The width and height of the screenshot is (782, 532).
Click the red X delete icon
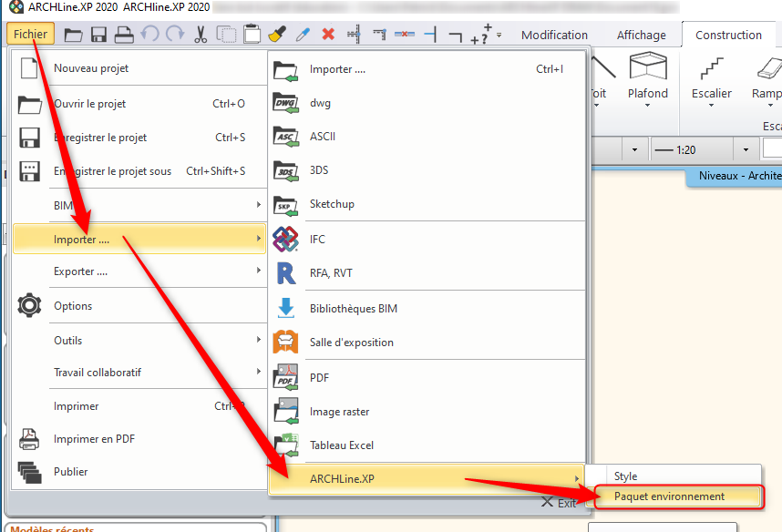click(328, 34)
